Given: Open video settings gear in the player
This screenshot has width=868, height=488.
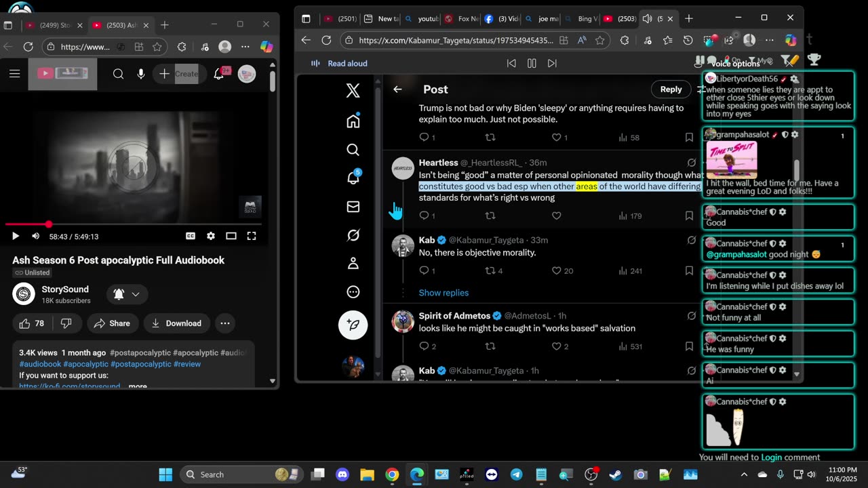Looking at the screenshot, I should coord(211,236).
